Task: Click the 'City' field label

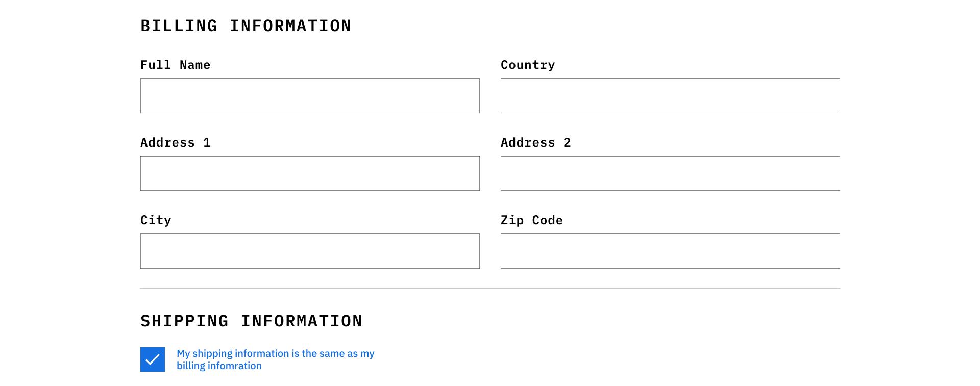Action: tap(156, 220)
